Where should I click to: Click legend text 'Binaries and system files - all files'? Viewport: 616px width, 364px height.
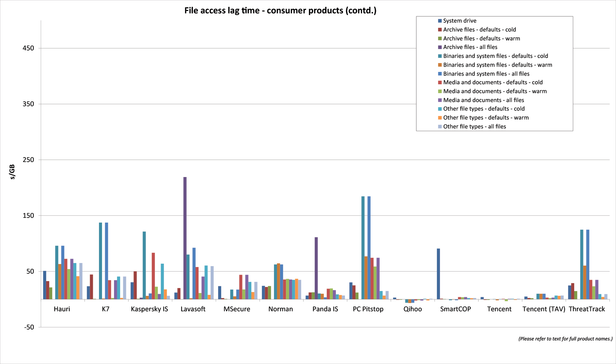486,74
